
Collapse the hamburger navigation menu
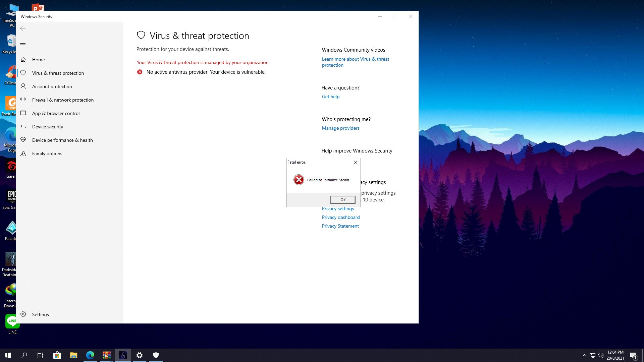pyautogui.click(x=23, y=43)
